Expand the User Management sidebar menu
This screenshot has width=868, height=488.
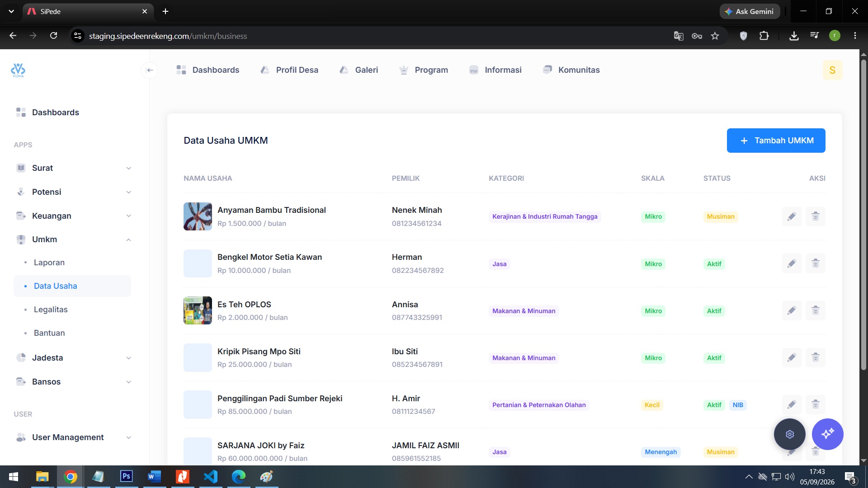click(x=72, y=437)
